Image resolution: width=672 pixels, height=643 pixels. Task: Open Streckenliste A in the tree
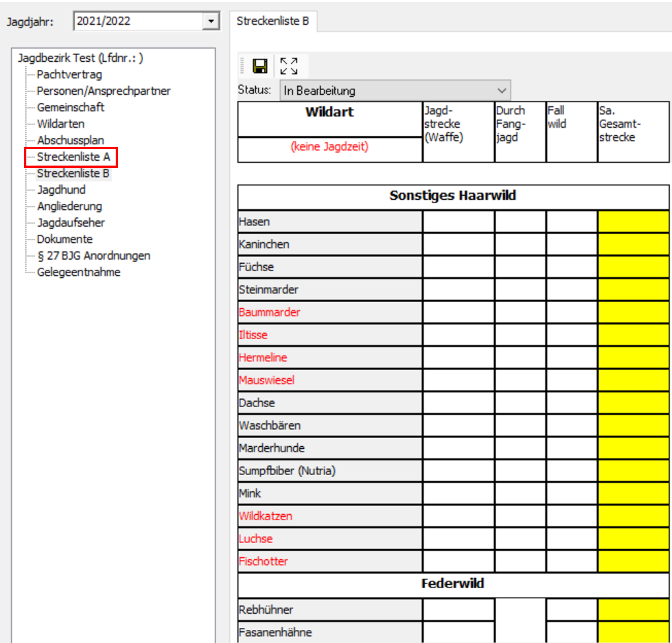(x=73, y=157)
